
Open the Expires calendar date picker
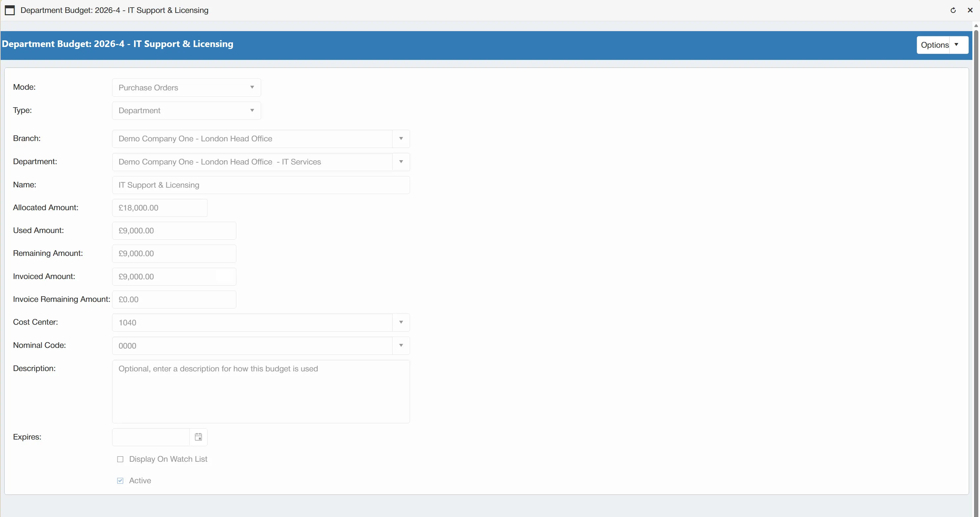click(x=198, y=437)
